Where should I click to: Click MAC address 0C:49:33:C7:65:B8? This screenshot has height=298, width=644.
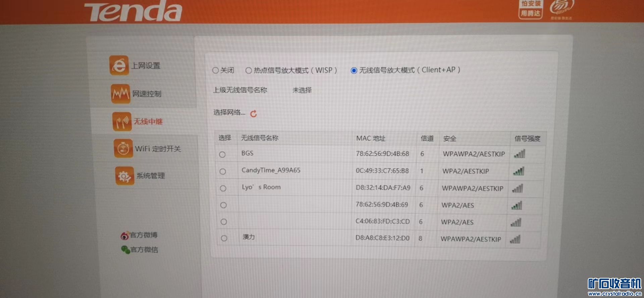(x=382, y=171)
